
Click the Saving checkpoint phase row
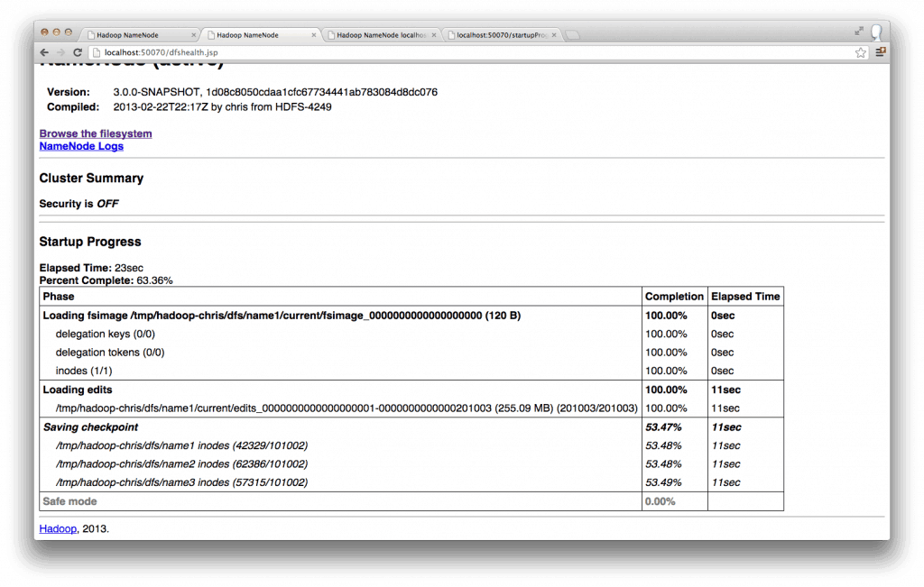pyautogui.click(x=90, y=427)
